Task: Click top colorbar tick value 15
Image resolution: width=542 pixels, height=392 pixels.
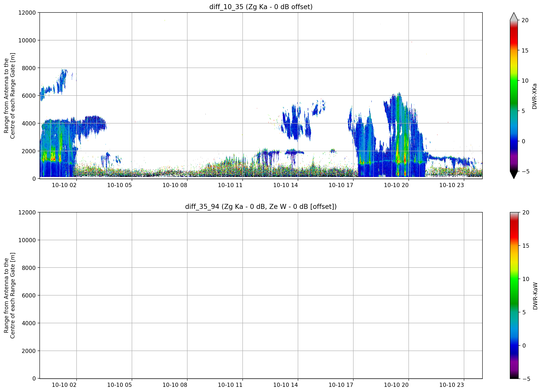Action: (x=525, y=51)
